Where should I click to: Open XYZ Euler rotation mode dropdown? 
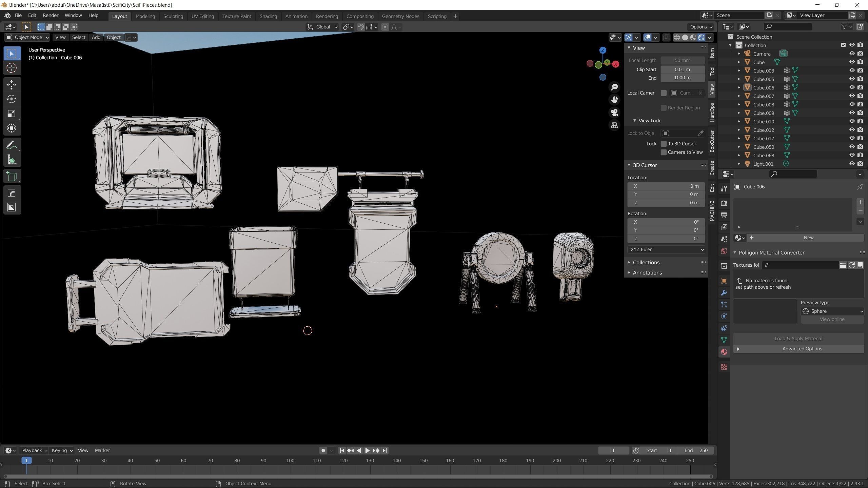click(666, 249)
